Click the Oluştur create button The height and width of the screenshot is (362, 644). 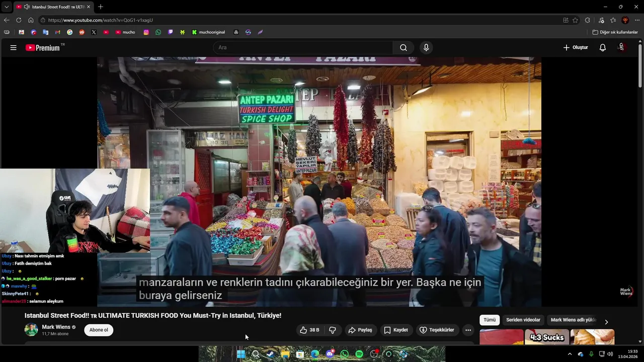point(576,48)
